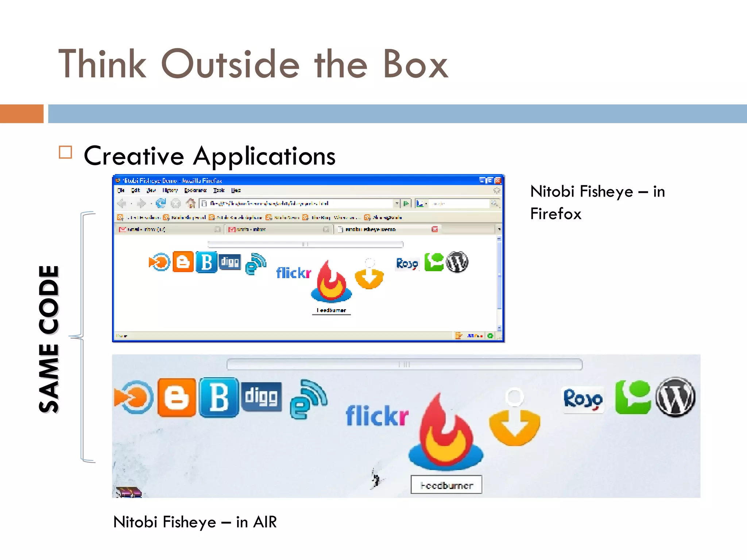Click the green Technorati icon in Firefox window
The image size is (747, 560).
pyautogui.click(x=434, y=262)
